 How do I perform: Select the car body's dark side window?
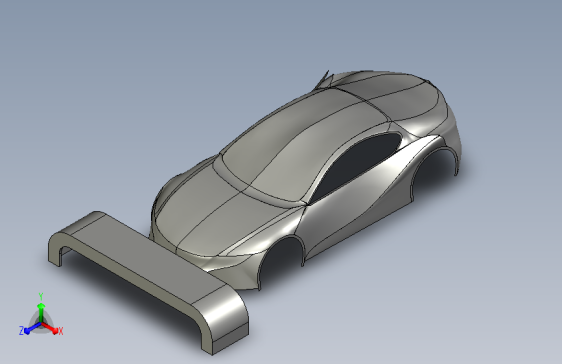point(355,167)
